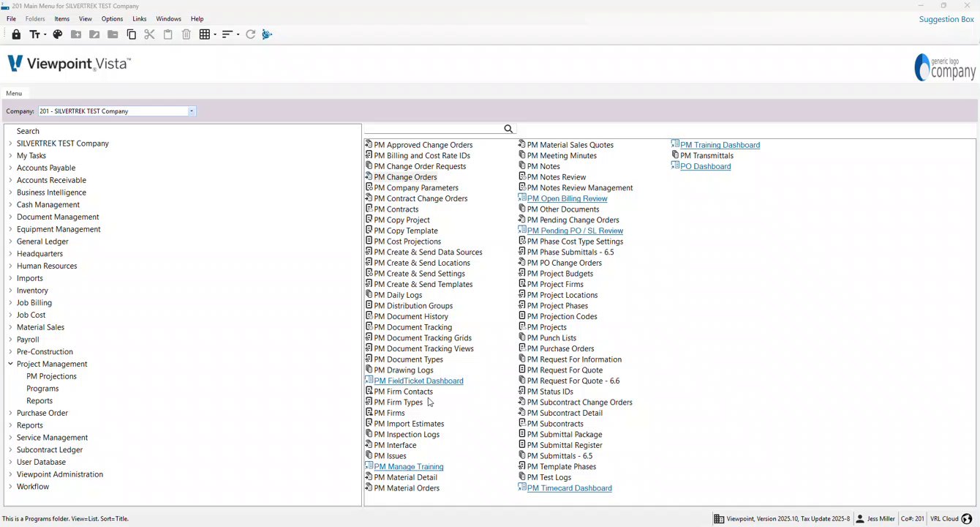Click the add folder toolbar icon
The width and height of the screenshot is (980, 527).
point(76,34)
